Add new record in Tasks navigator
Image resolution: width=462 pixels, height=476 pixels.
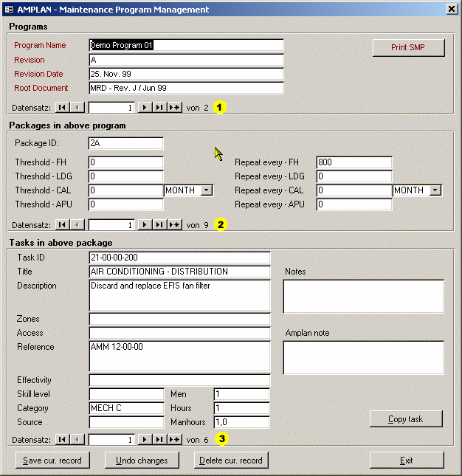pos(174,439)
